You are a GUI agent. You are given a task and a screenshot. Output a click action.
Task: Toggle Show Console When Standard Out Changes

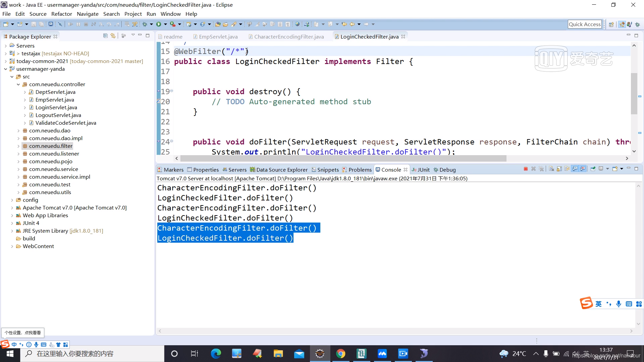tap(575, 169)
